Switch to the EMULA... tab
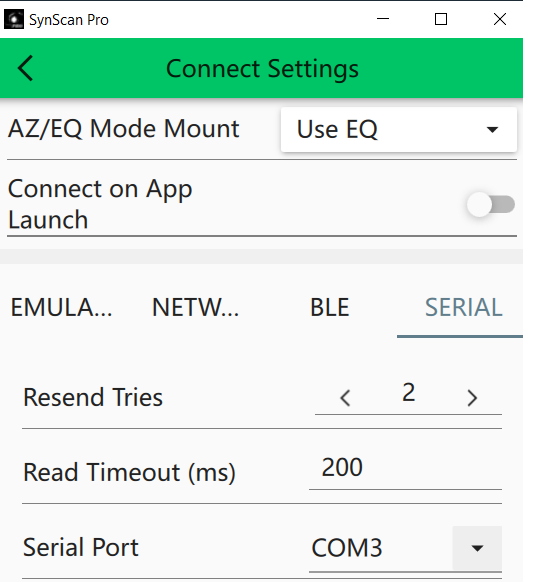Viewport: 536px width, 582px height. tap(61, 308)
